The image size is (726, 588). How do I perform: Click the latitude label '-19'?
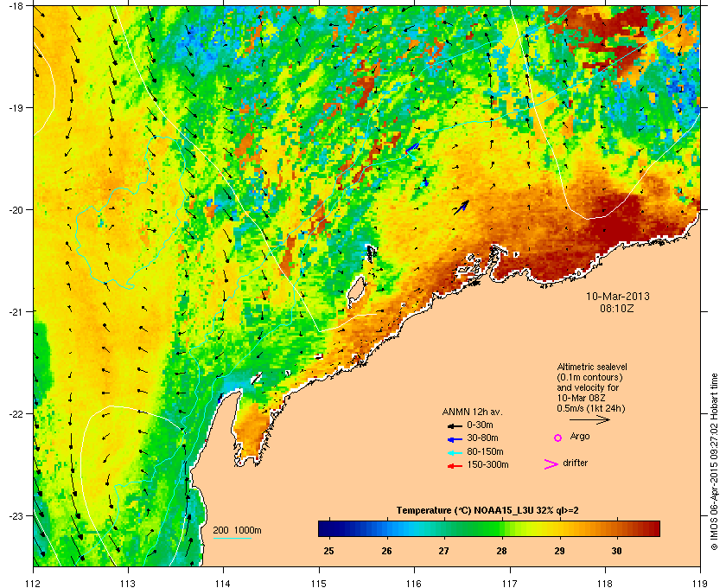pos(16,107)
